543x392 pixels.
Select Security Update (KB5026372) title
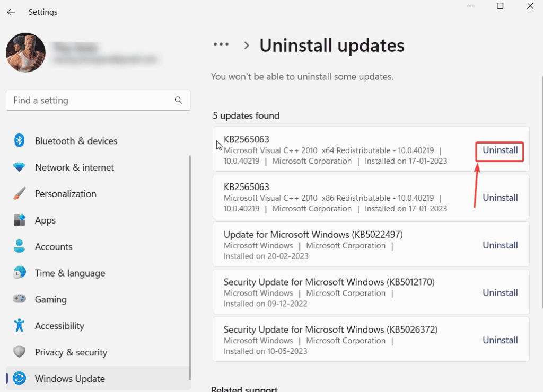tap(331, 329)
